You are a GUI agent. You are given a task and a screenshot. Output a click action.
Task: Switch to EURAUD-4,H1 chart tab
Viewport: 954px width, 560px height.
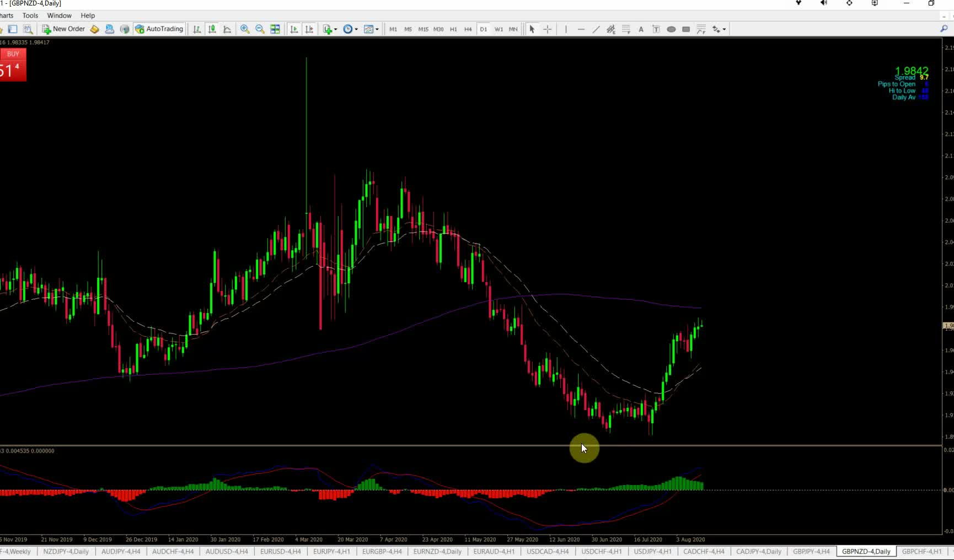point(494,551)
